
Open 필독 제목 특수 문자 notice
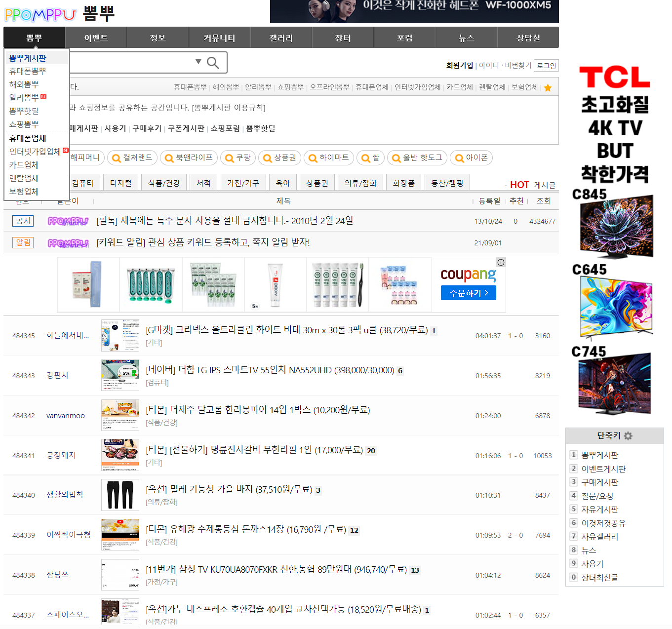(x=225, y=221)
